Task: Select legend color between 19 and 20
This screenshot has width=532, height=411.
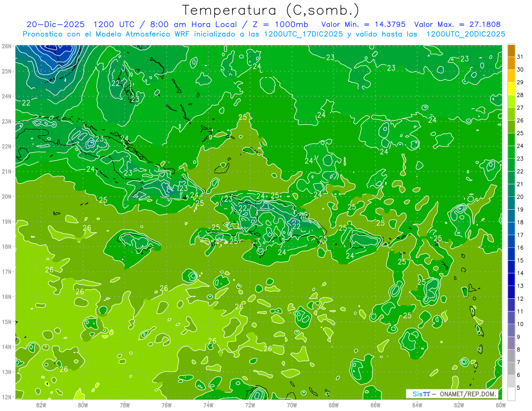Action: [x=511, y=203]
